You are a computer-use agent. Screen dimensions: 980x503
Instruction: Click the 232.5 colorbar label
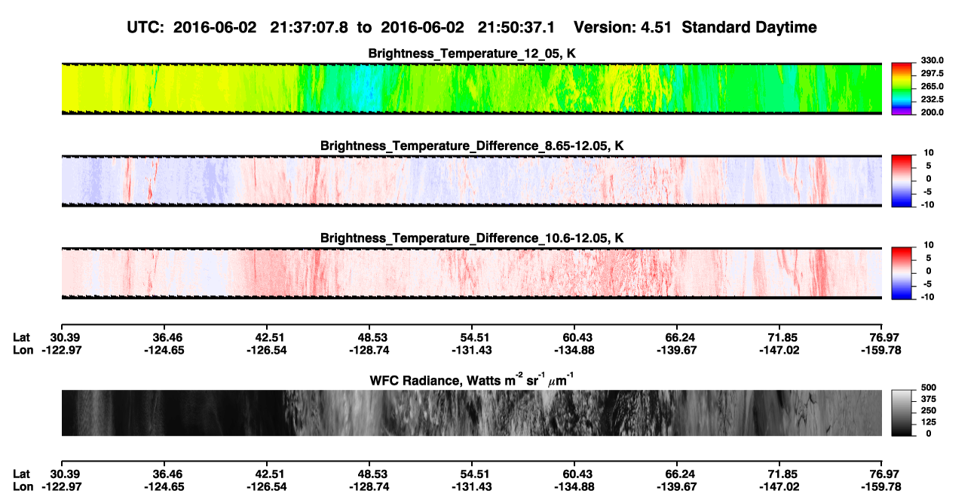[x=932, y=99]
